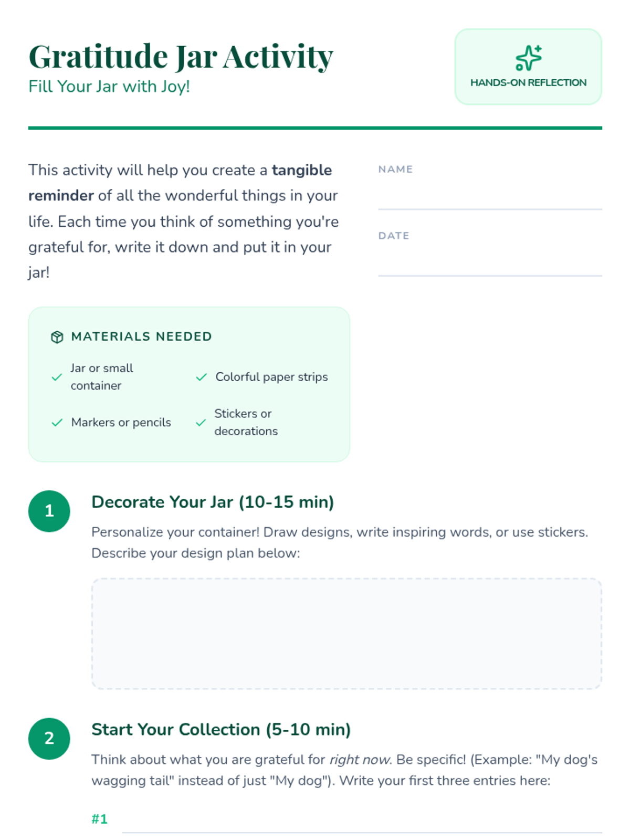Click the green step 1 circle
This screenshot has height=840, width=630.
(49, 511)
